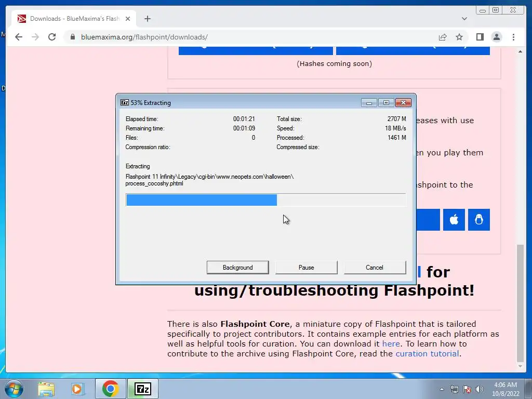This screenshot has width=532, height=399.
Task: Minimize the Chrome window
Action: click(x=483, y=10)
